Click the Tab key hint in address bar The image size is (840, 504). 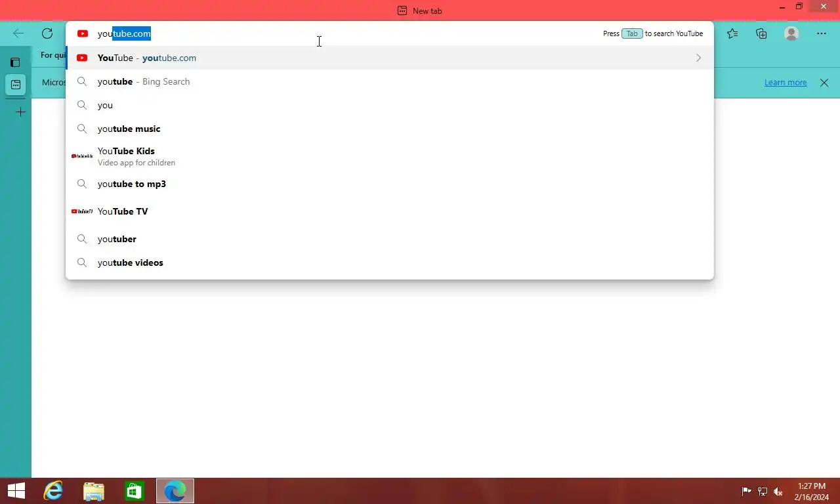[x=632, y=33]
